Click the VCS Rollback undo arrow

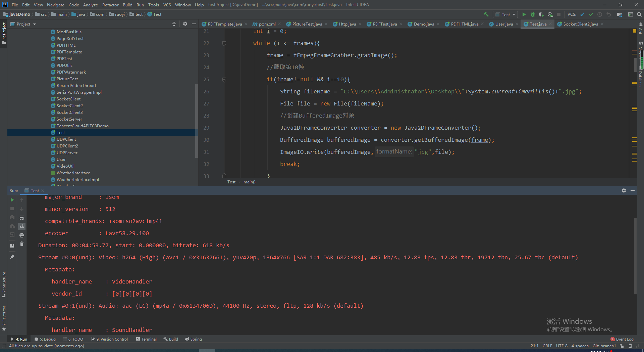[x=608, y=14]
